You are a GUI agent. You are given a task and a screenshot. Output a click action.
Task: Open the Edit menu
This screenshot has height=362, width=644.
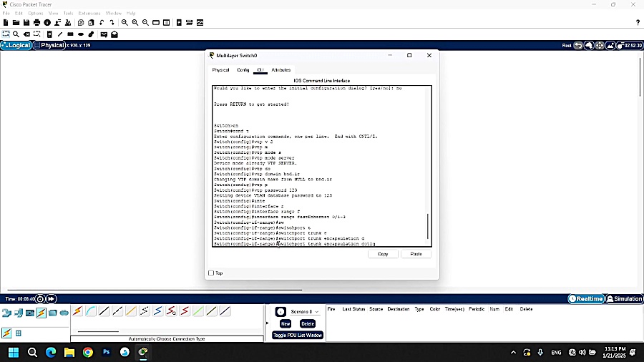pyautogui.click(x=19, y=13)
